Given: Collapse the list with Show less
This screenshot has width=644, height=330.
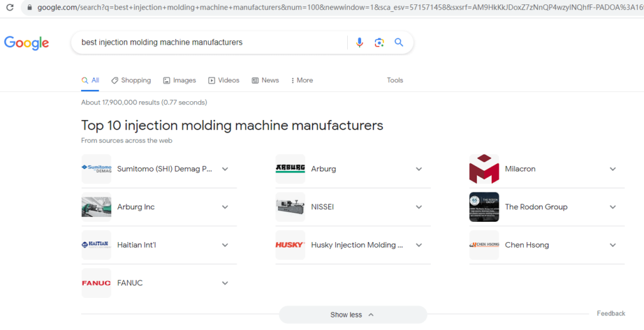Looking at the screenshot, I should tap(353, 315).
